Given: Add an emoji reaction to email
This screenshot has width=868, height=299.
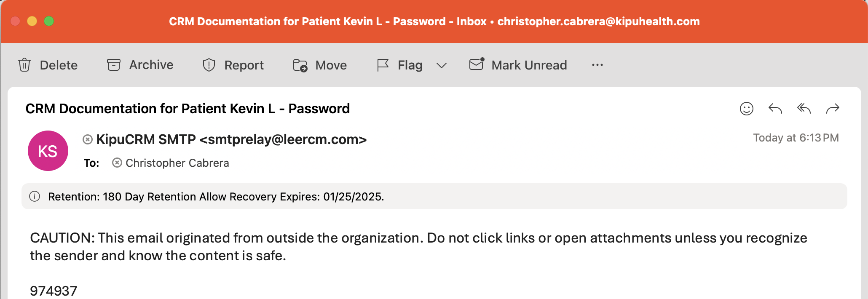Looking at the screenshot, I should 746,109.
